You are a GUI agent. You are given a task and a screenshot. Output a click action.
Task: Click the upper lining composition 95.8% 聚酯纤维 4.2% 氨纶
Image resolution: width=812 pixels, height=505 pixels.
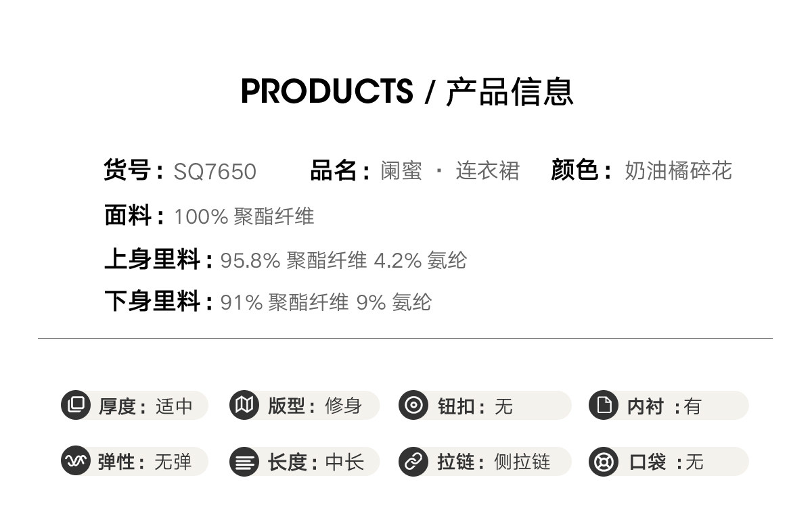(344, 260)
